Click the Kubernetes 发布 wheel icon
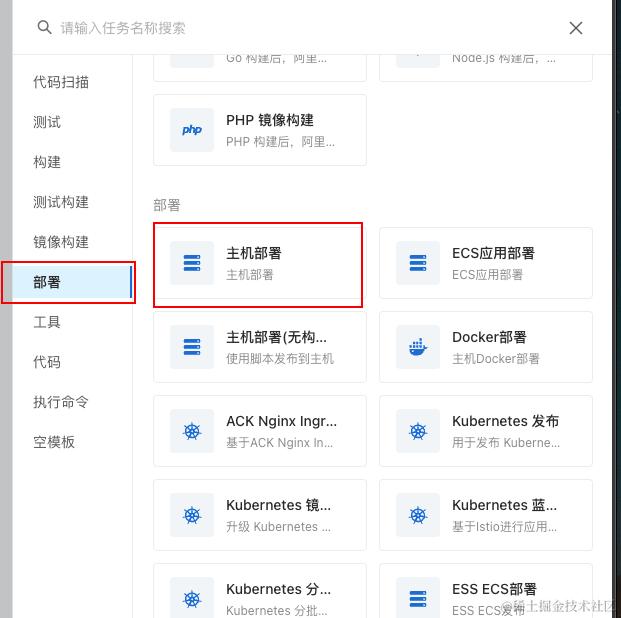 pyautogui.click(x=418, y=431)
